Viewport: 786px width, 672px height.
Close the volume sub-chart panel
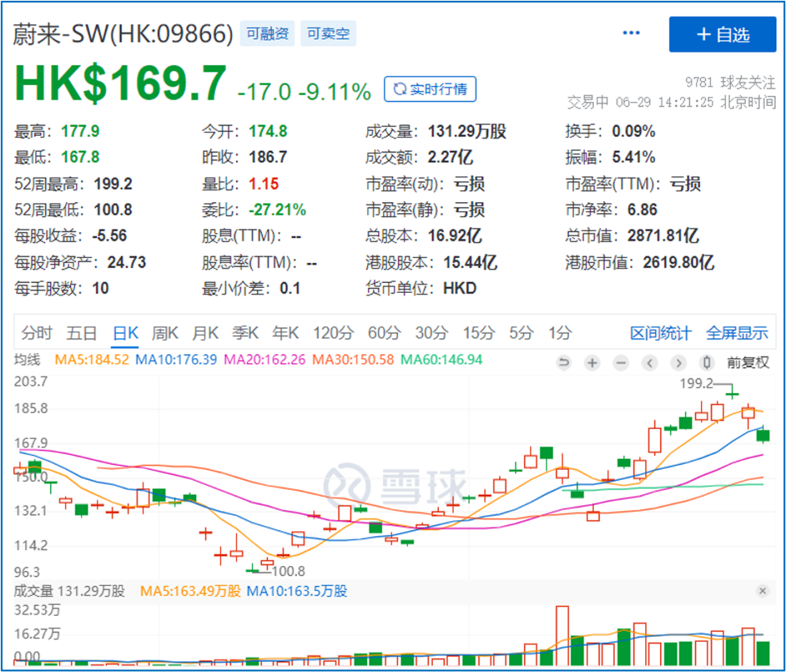click(x=762, y=591)
